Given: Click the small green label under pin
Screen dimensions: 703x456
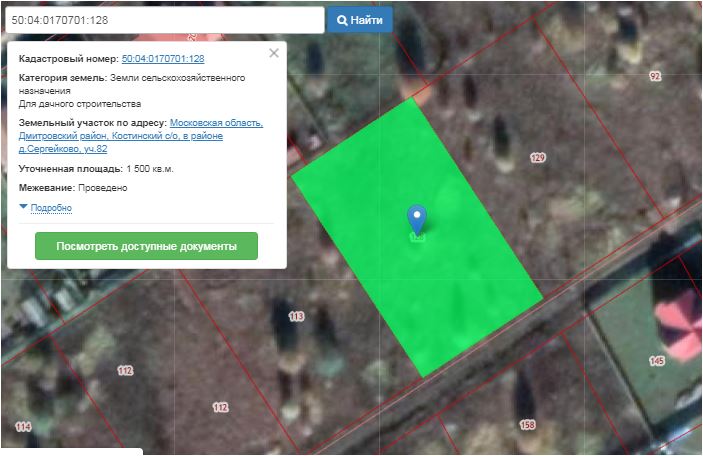Looking at the screenshot, I should tap(417, 238).
